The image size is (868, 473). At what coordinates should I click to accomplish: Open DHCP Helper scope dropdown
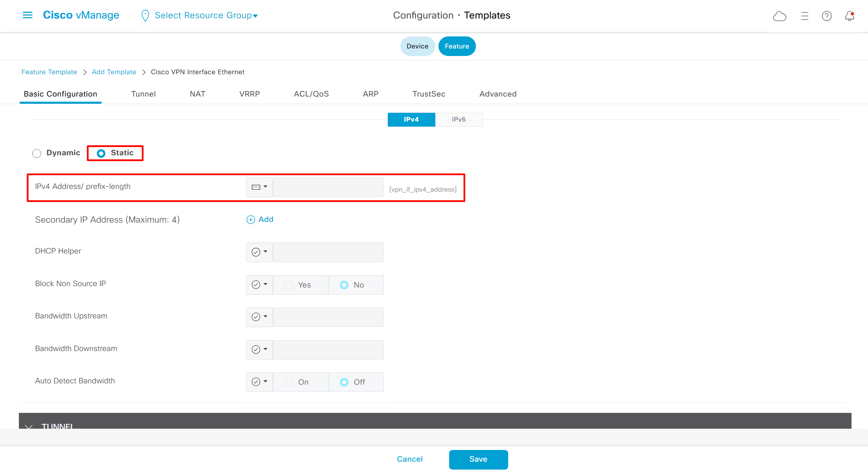pyautogui.click(x=259, y=252)
